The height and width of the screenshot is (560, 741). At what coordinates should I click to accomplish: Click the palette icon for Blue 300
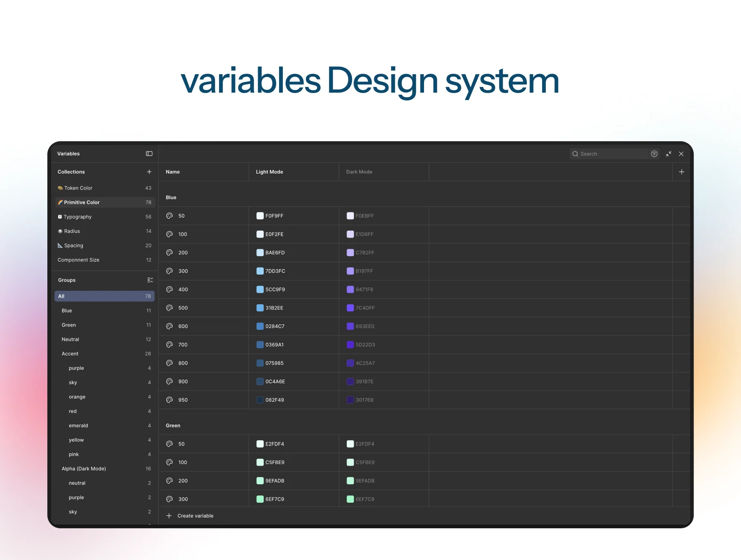[169, 271]
